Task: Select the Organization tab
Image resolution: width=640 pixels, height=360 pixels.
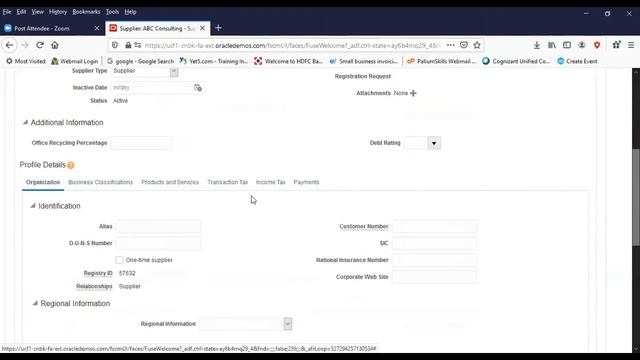Action: 43,182
